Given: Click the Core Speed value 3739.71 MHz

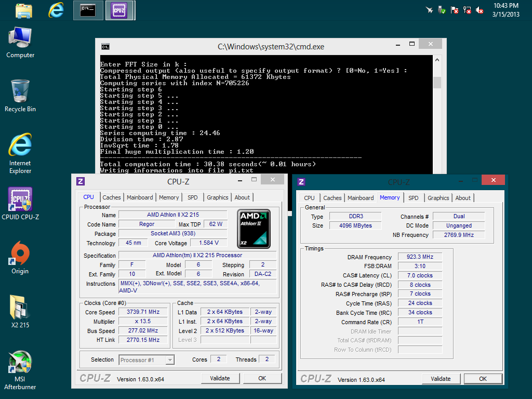Looking at the screenshot, I should coord(143,312).
